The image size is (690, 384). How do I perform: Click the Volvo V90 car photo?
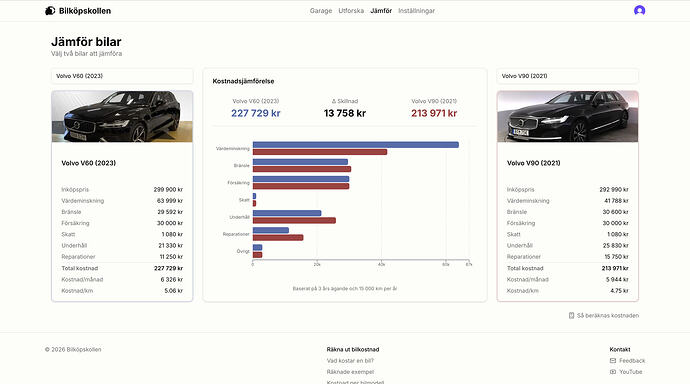click(x=568, y=117)
